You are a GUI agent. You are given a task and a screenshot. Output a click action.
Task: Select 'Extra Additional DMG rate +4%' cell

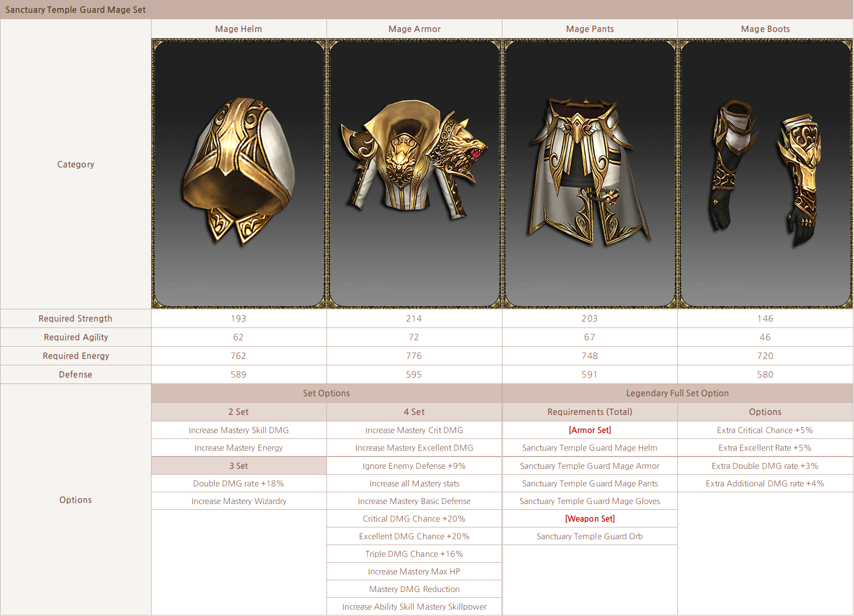pyautogui.click(x=765, y=483)
